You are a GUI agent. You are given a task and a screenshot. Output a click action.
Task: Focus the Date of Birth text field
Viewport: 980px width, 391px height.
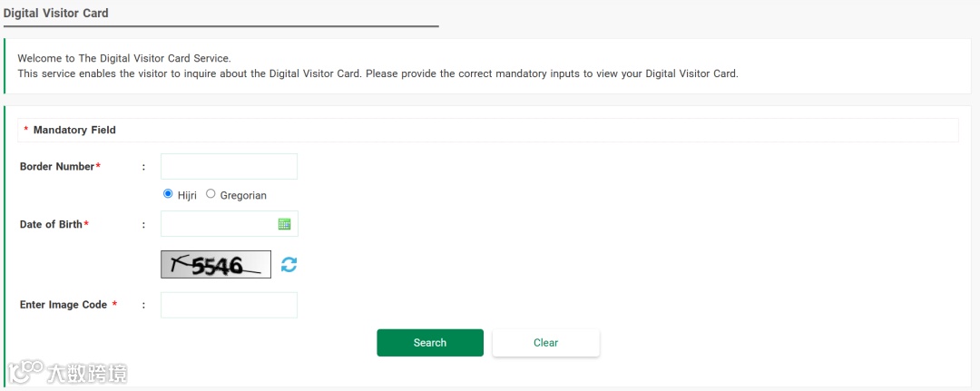point(218,224)
